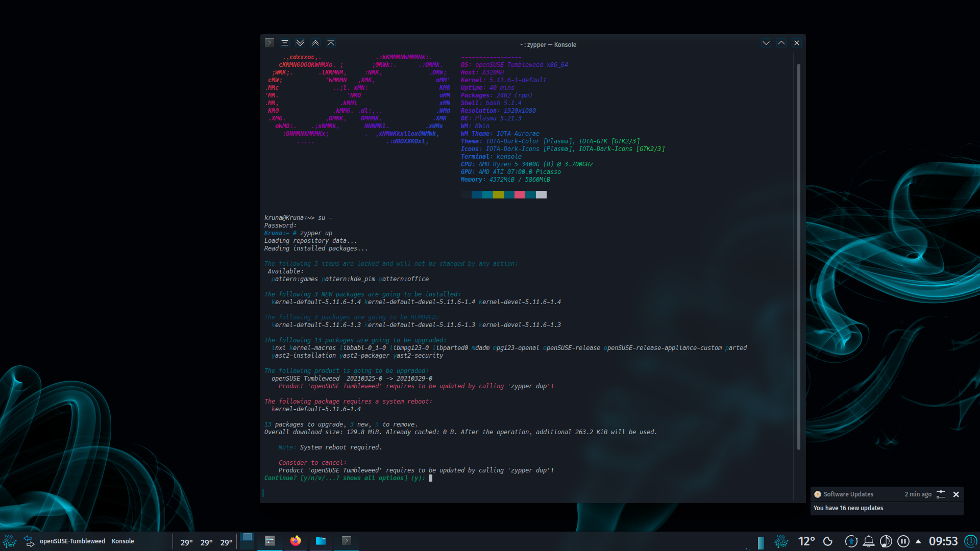Minimize Konsole with the down-chevron button
The image size is (980, 551).
[x=766, y=43]
